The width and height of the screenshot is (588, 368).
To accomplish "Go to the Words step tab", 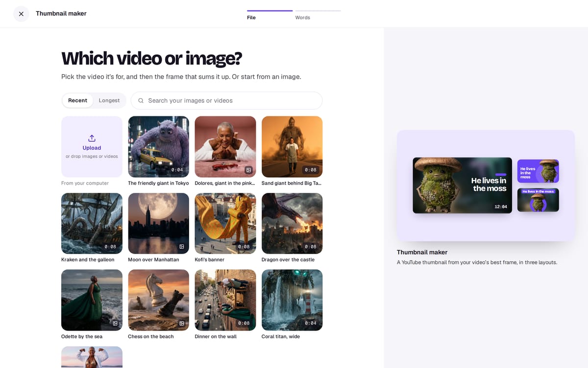I will (318, 15).
